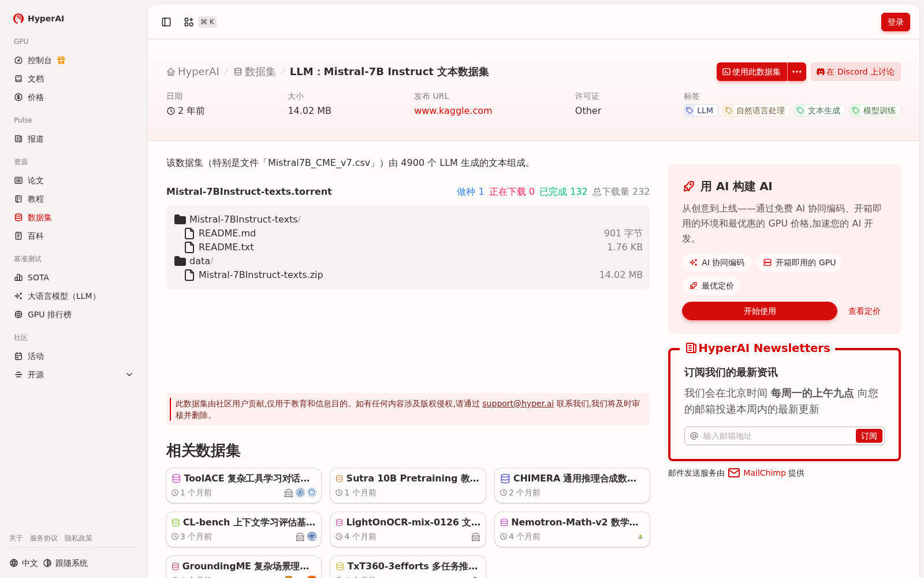Viewport: 924px width, 578px height.
Task: Open the GroundingME 复杂场景理 dataset card
Action: pyautogui.click(x=244, y=567)
